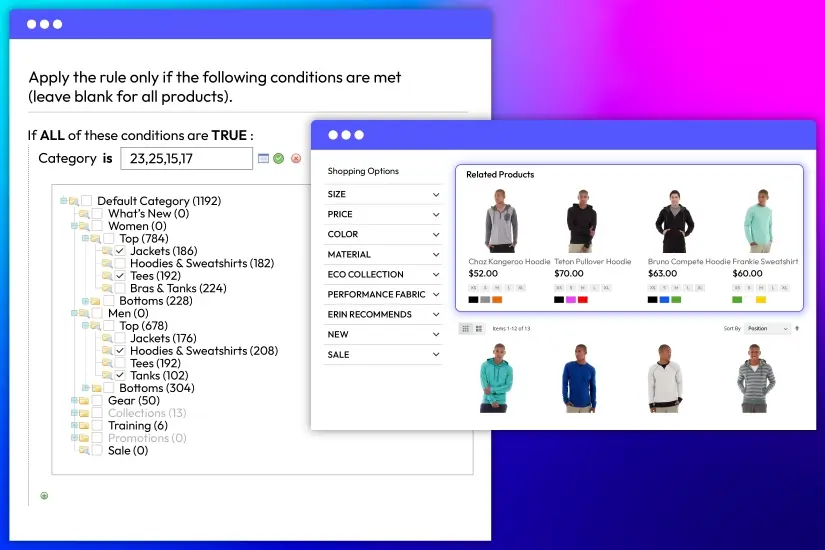
Task: Check the Hoodies & Sweatshirts (182) checkbox
Action: pyautogui.click(x=120, y=263)
